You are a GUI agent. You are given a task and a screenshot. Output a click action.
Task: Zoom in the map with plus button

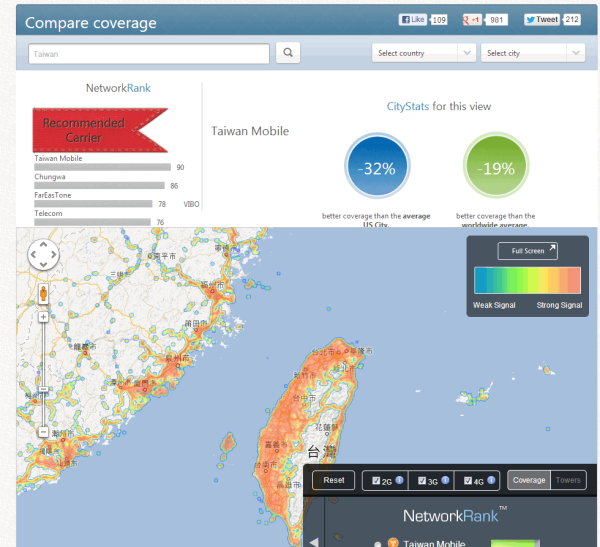[43, 317]
